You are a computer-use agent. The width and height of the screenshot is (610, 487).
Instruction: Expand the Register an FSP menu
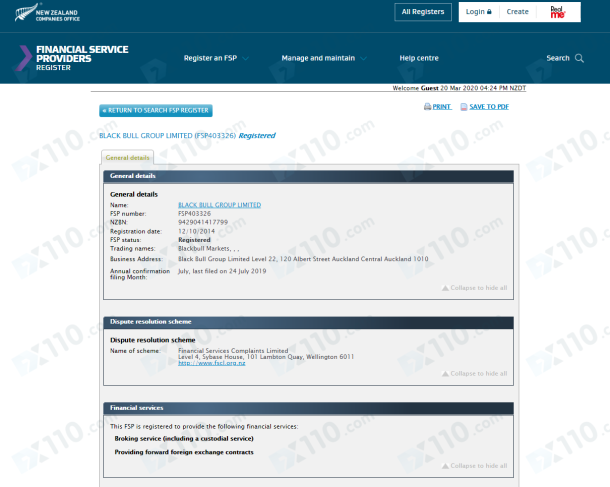(x=216, y=58)
